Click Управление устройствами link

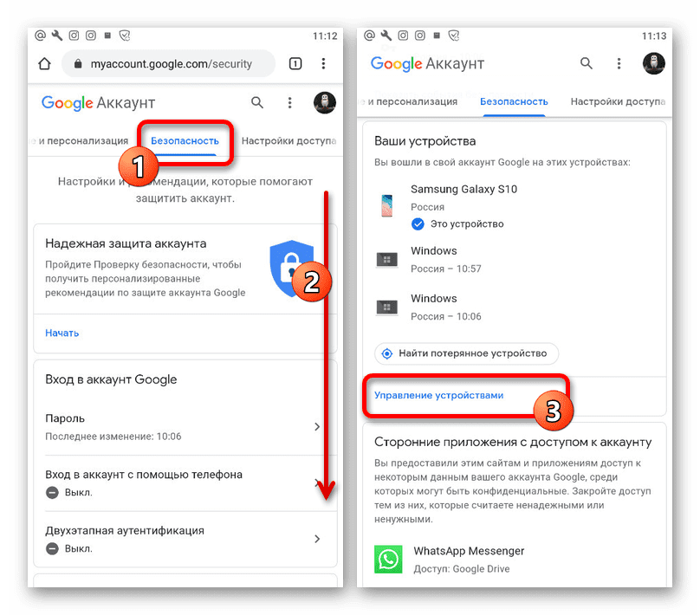[x=438, y=396]
